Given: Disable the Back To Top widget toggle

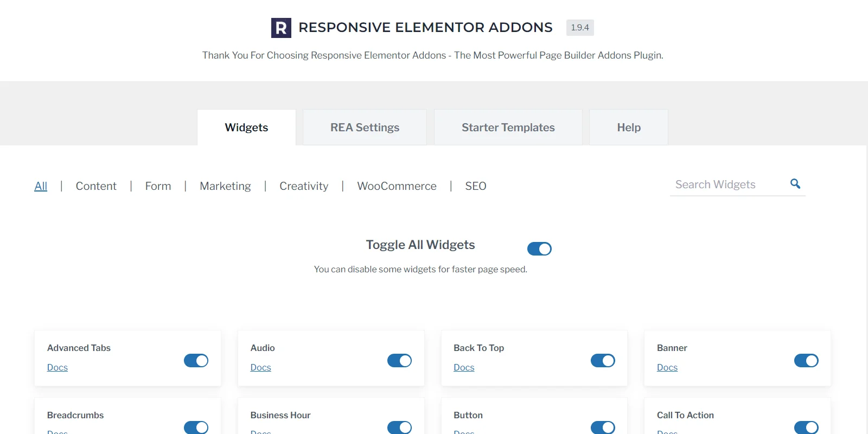Looking at the screenshot, I should (x=603, y=360).
